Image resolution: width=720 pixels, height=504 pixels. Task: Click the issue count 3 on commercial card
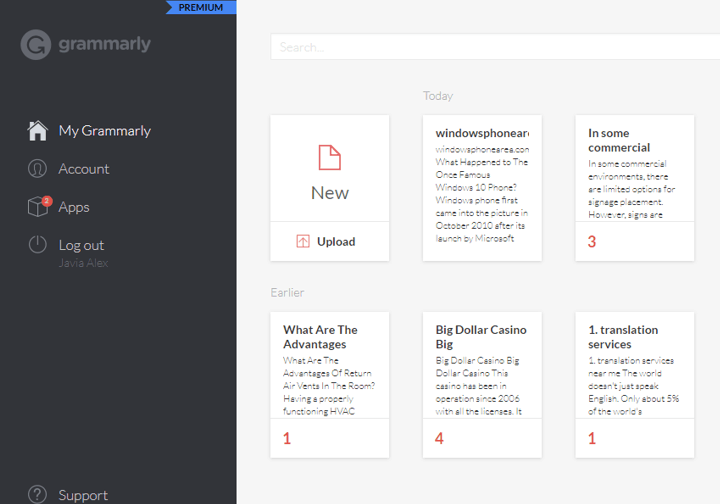pos(592,241)
